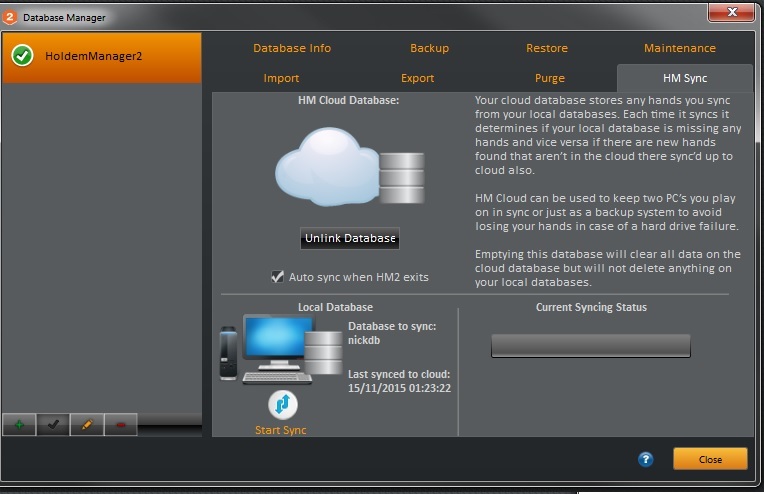The image size is (764, 494).
Task: Switch to the Import tab
Action: (x=281, y=78)
